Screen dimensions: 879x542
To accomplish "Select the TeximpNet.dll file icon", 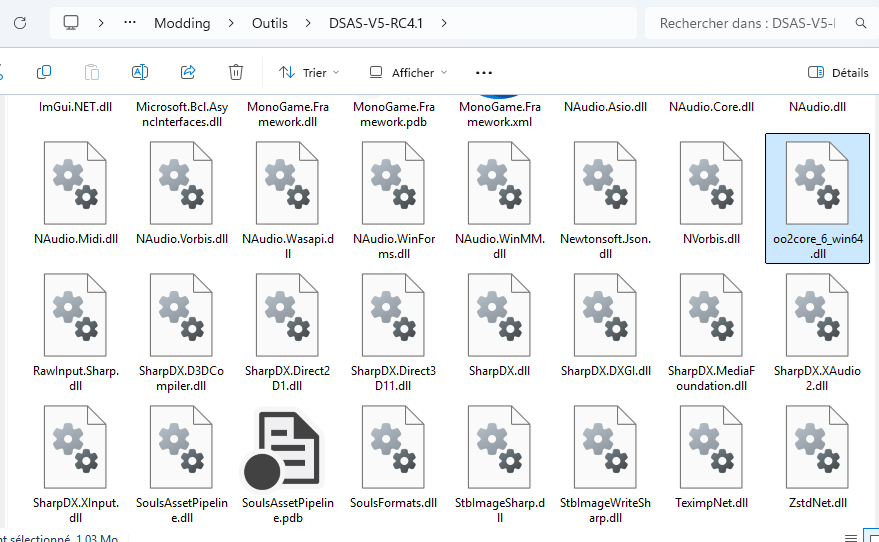I will point(711,448).
